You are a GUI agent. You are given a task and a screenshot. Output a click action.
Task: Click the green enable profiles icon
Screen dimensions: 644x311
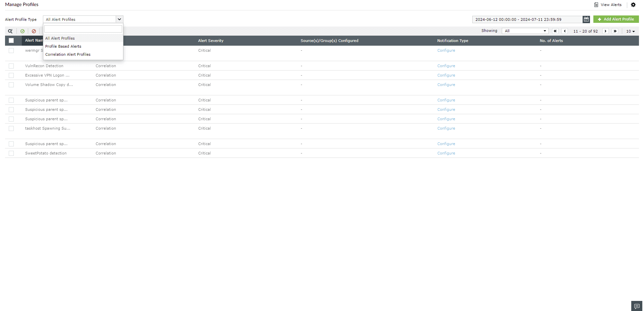click(x=22, y=31)
